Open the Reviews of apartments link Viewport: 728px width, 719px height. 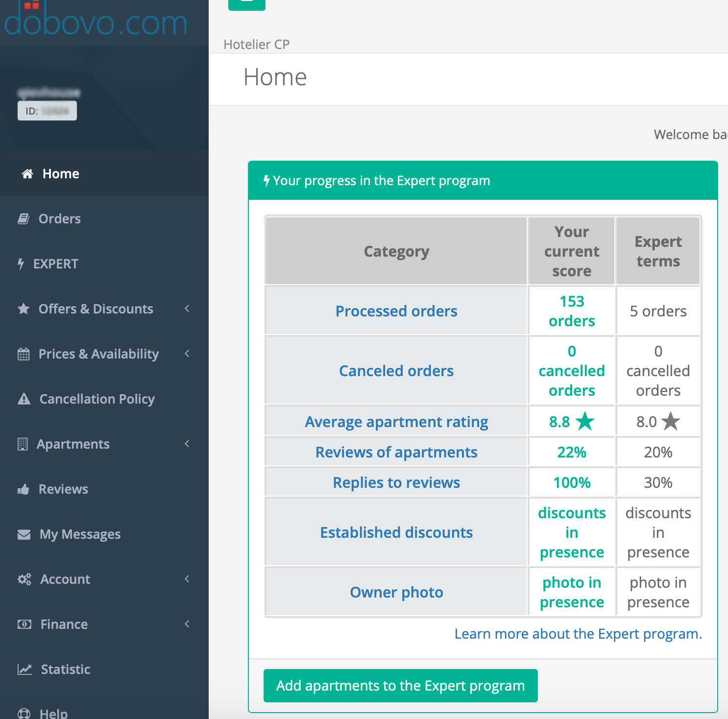point(396,452)
